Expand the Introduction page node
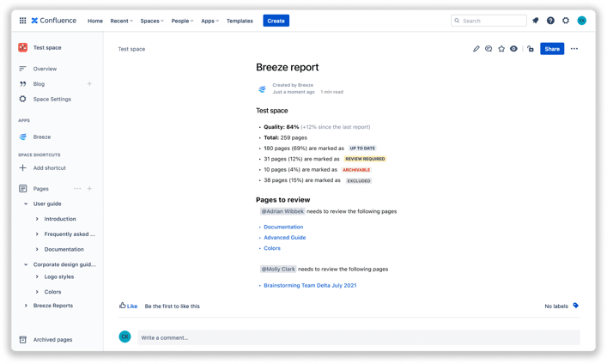 [37, 219]
